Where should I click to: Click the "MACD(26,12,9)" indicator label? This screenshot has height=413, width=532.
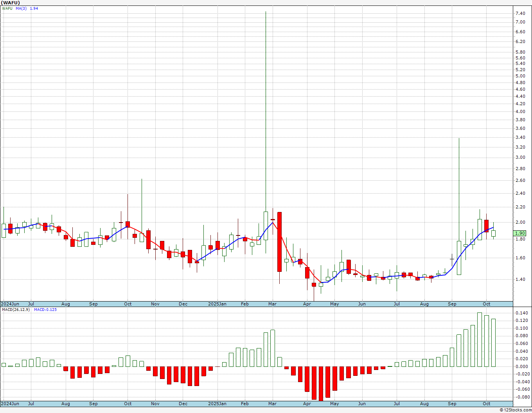pos(16,309)
